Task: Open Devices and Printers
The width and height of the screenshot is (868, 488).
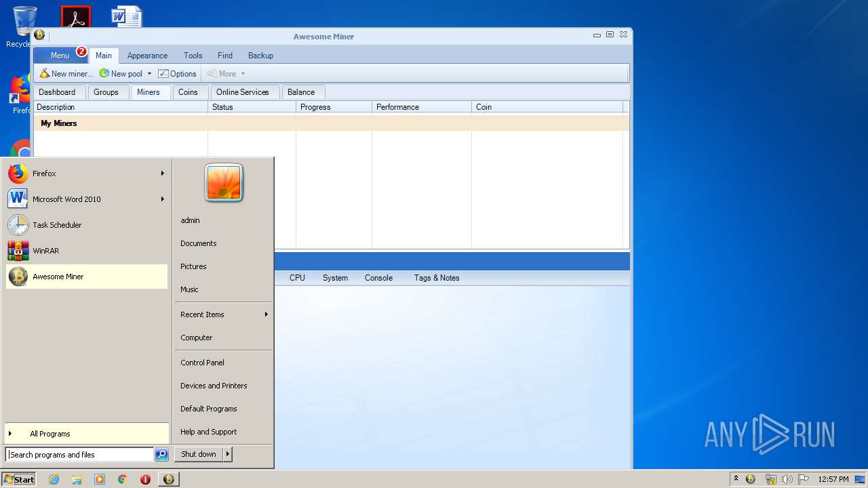Action: pos(224,386)
